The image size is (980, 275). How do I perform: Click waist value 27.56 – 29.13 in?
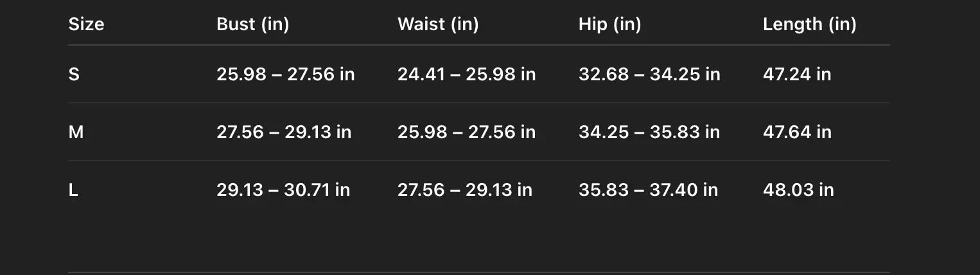(465, 190)
